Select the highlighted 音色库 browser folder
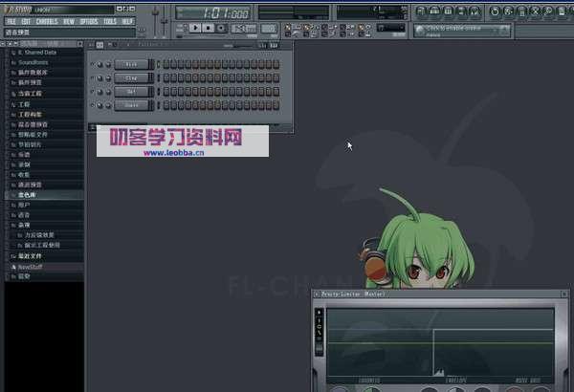This screenshot has width=574, height=392. (44, 195)
